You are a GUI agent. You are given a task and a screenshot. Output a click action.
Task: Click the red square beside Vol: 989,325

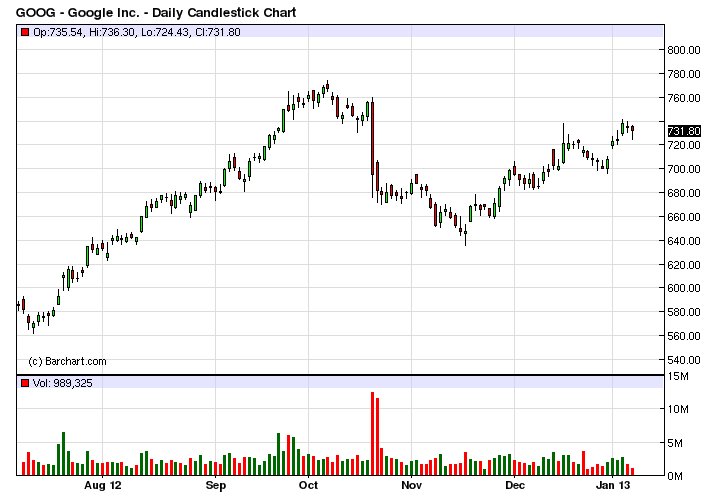click(25, 383)
